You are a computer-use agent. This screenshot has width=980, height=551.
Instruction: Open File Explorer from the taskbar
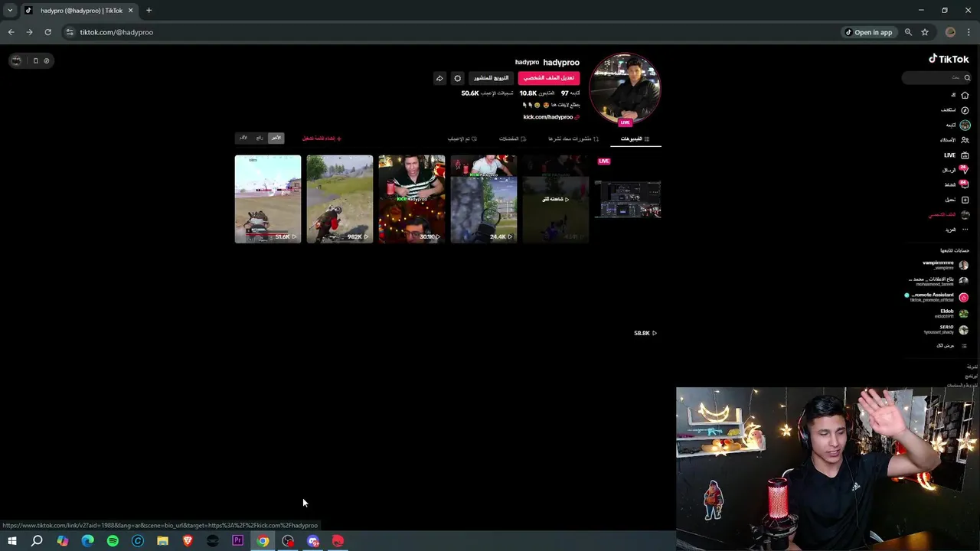click(162, 541)
